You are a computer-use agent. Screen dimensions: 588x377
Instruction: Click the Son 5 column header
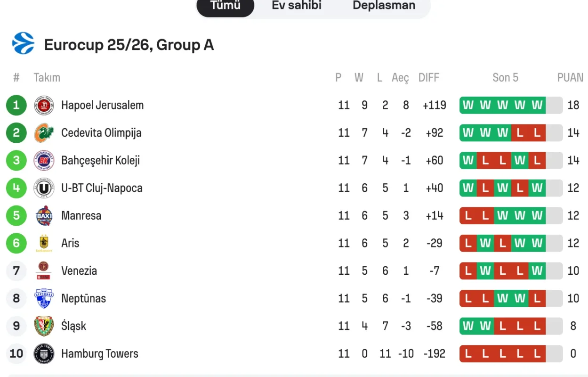[x=505, y=78]
